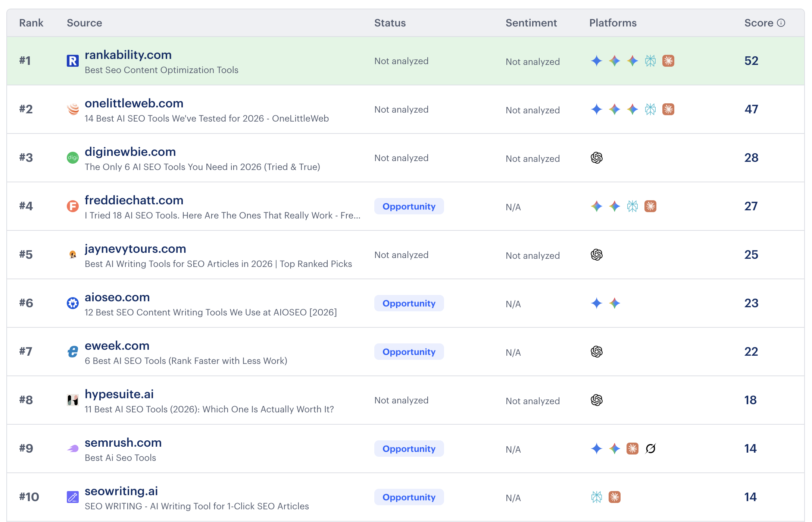The image size is (812, 522).
Task: Click the score value 52
Action: pos(751,61)
